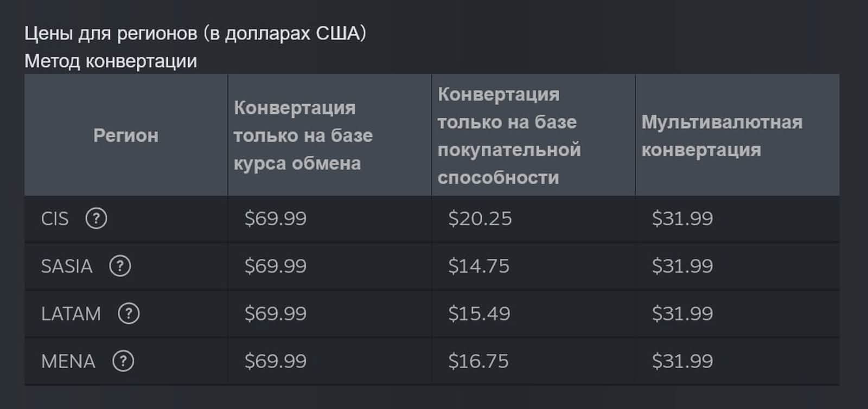Select the SASIA region label
Image resolution: width=868 pixels, height=409 pixels.
tap(67, 266)
